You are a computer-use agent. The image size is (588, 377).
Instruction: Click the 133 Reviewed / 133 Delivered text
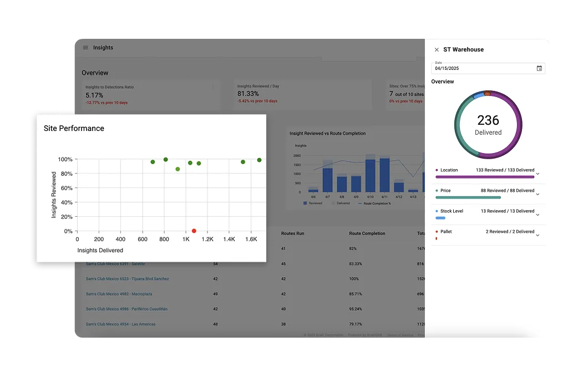(x=505, y=170)
